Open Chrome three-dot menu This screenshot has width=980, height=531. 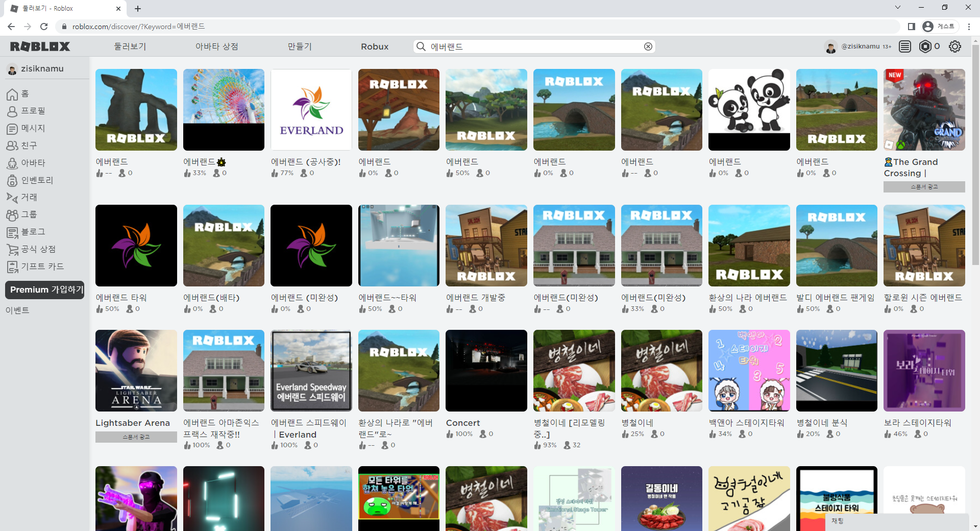pos(969,27)
